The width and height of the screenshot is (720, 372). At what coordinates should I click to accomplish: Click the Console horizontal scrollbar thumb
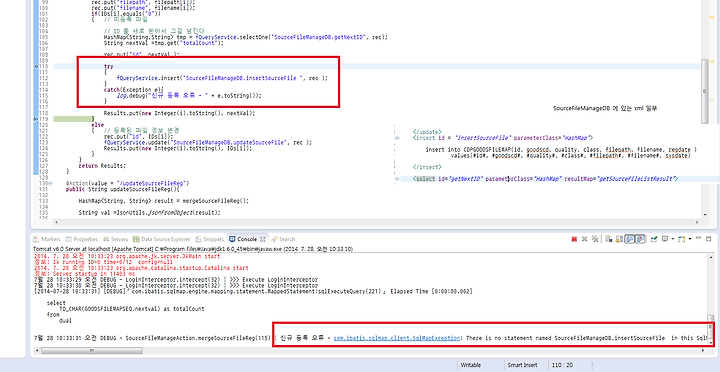[91, 350]
